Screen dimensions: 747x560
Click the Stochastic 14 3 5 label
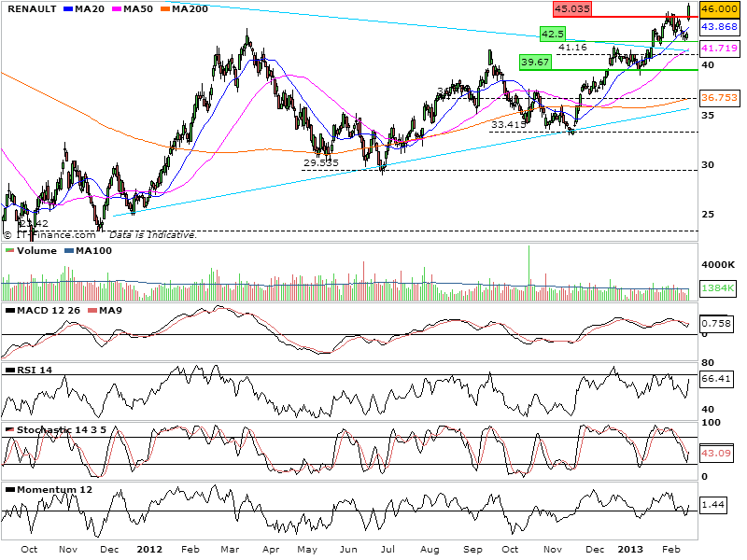[x=62, y=430]
